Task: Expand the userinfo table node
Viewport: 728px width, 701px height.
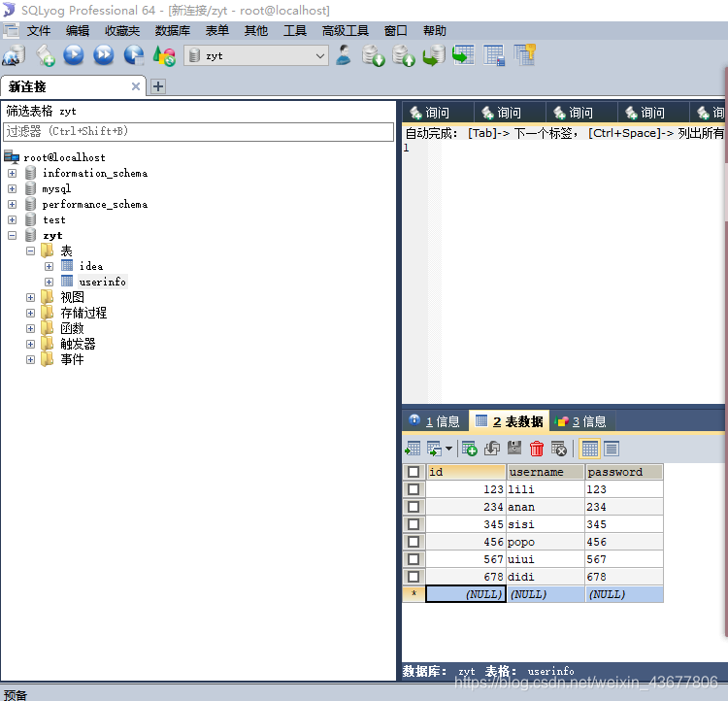Action: 50,282
